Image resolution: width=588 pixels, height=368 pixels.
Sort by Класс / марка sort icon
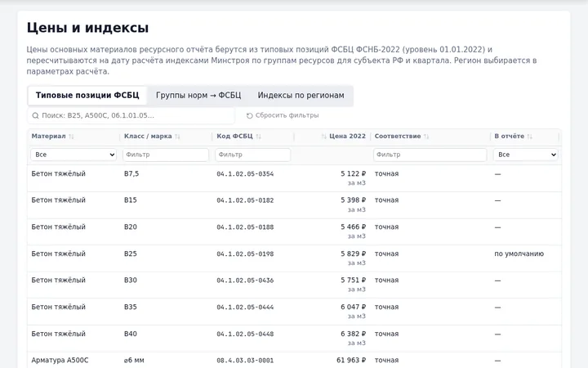177,137
